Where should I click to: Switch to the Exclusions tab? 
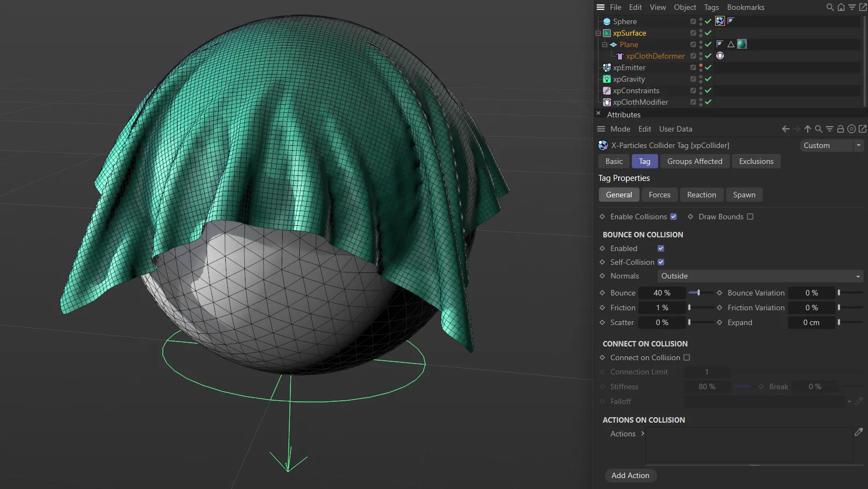click(756, 161)
